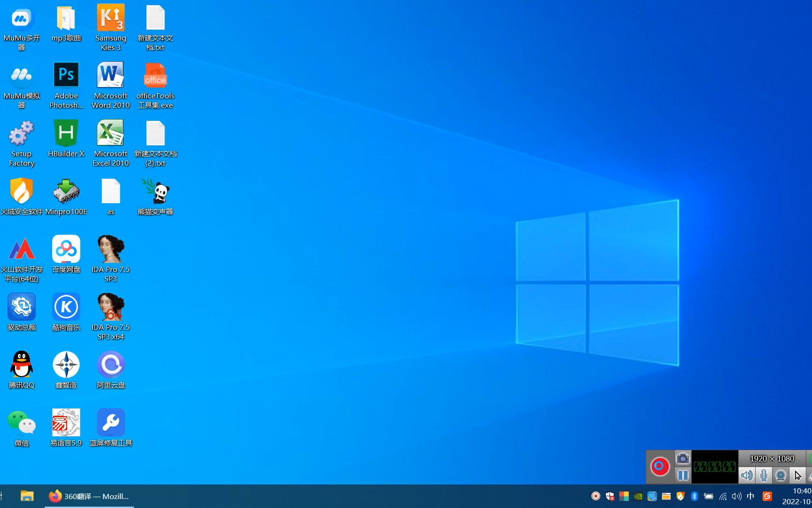This screenshot has width=812, height=508.
Task: Toggle mouse cursor capture in recorder
Action: (797, 475)
